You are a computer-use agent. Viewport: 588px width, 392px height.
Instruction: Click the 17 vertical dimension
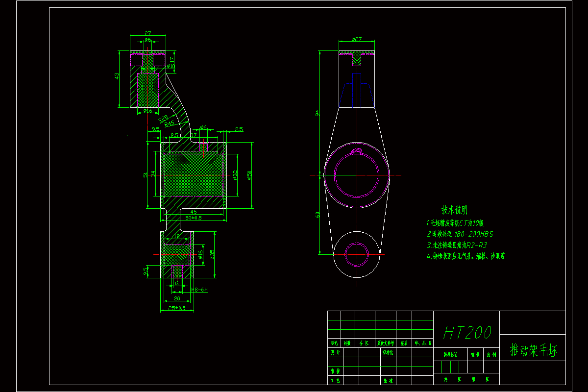point(172,59)
